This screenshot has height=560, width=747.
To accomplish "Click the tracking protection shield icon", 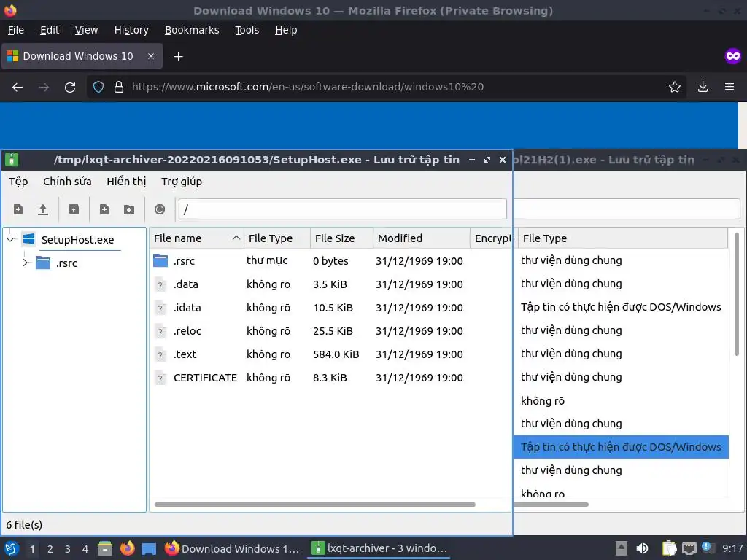I will click(x=98, y=87).
